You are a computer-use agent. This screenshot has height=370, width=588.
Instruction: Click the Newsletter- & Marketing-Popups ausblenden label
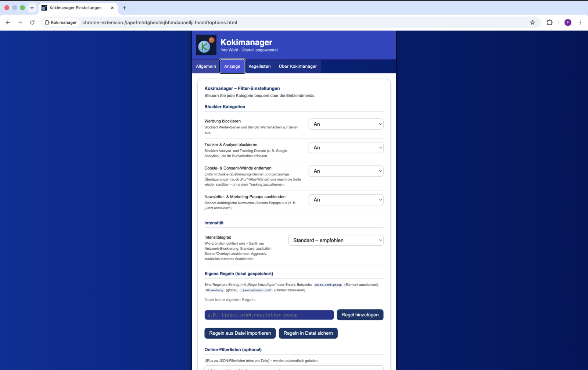coord(245,197)
